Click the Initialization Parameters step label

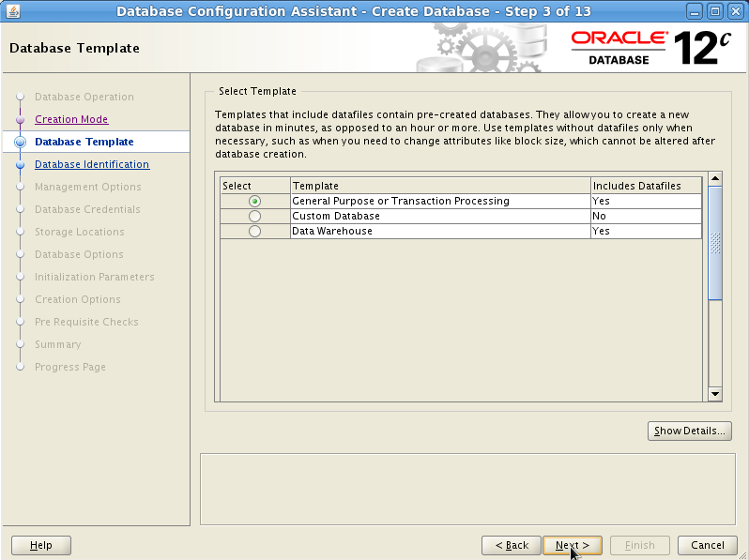(x=95, y=277)
